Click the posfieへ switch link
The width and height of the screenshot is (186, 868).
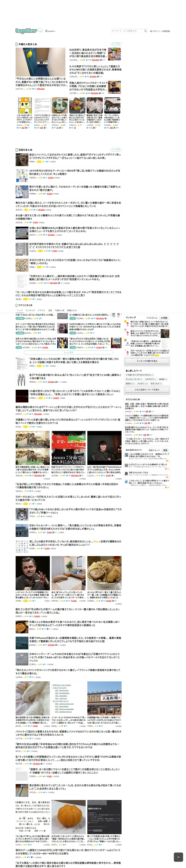pos(50,31)
